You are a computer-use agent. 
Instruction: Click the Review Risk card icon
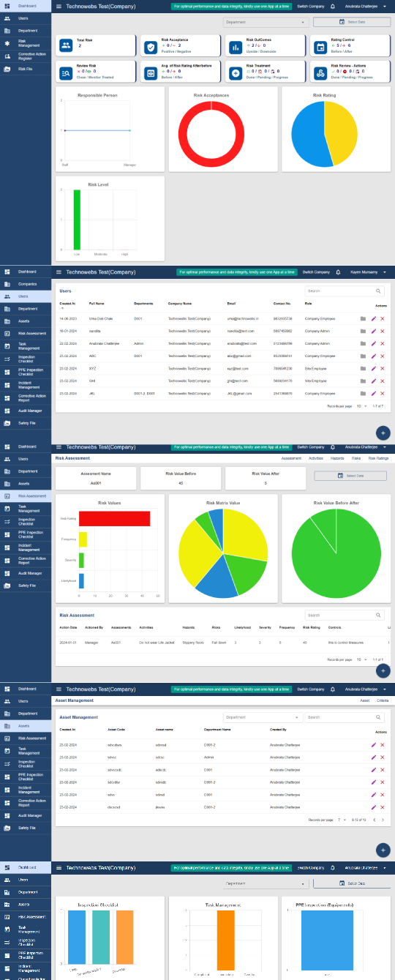pos(66,72)
